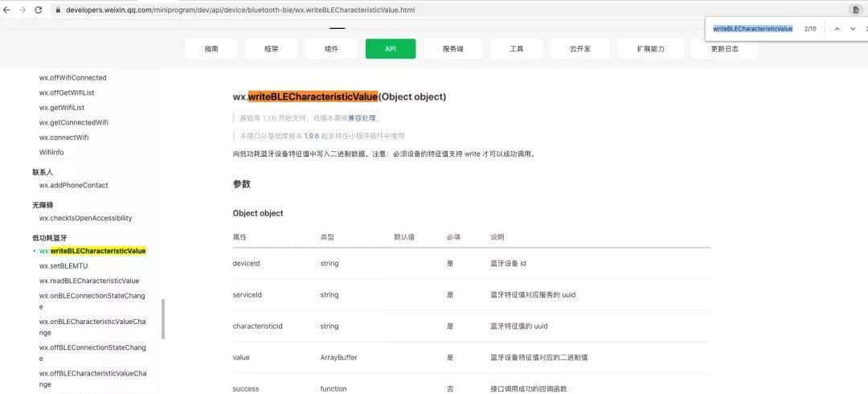Select the 联系人 sidebar section
This screenshot has height=394, width=868.
pos(43,172)
